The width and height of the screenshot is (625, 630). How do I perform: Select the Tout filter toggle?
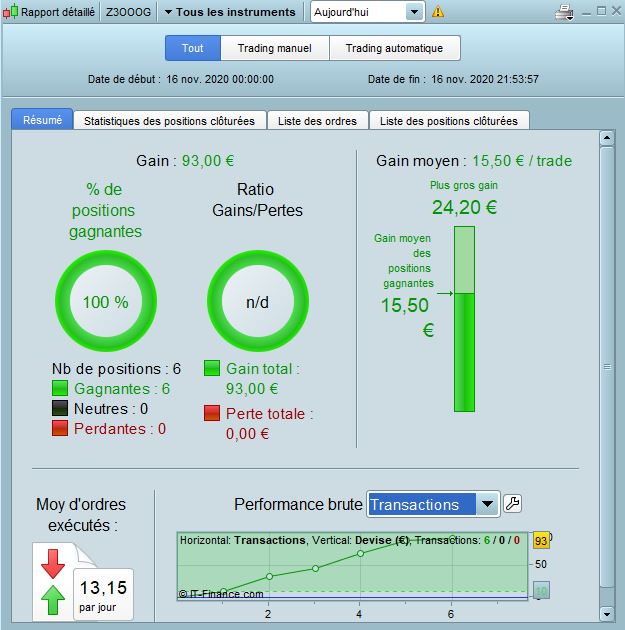[193, 48]
